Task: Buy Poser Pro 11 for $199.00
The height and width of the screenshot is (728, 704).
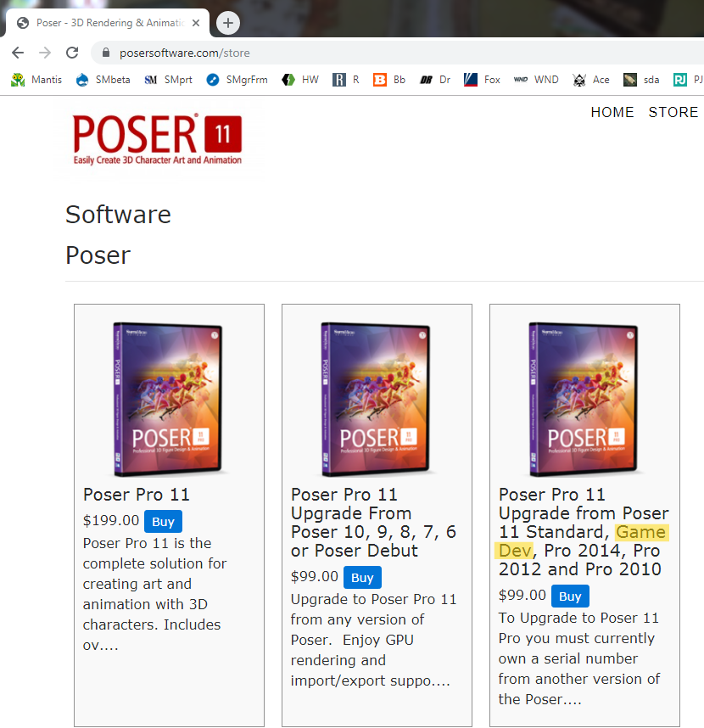Action: (x=163, y=521)
